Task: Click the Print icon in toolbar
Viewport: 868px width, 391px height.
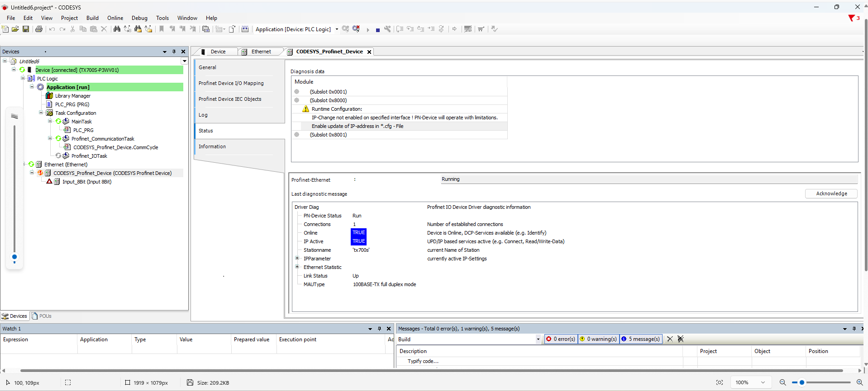Action: 39,29
